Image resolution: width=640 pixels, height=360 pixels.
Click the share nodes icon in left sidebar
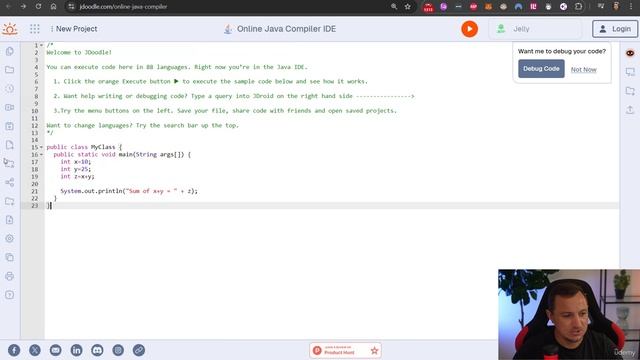pyautogui.click(x=10, y=182)
